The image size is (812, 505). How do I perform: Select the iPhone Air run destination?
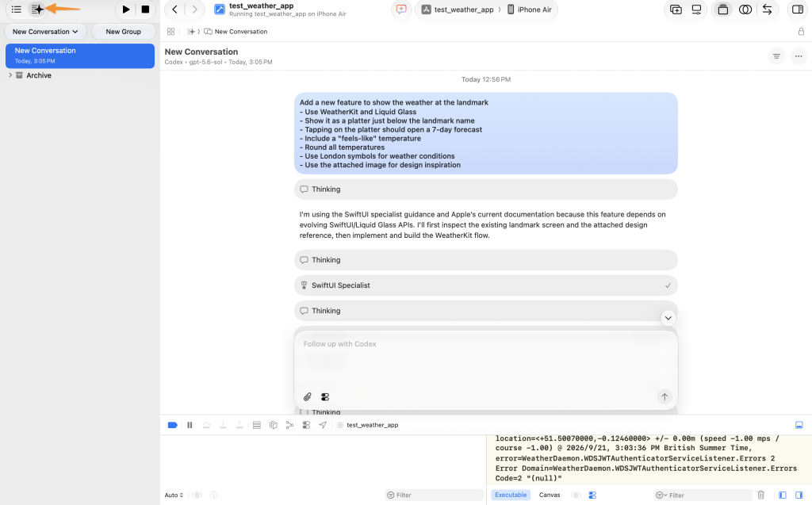[x=529, y=10]
